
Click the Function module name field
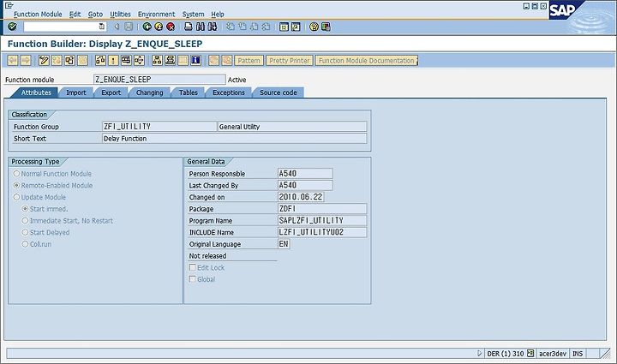159,80
